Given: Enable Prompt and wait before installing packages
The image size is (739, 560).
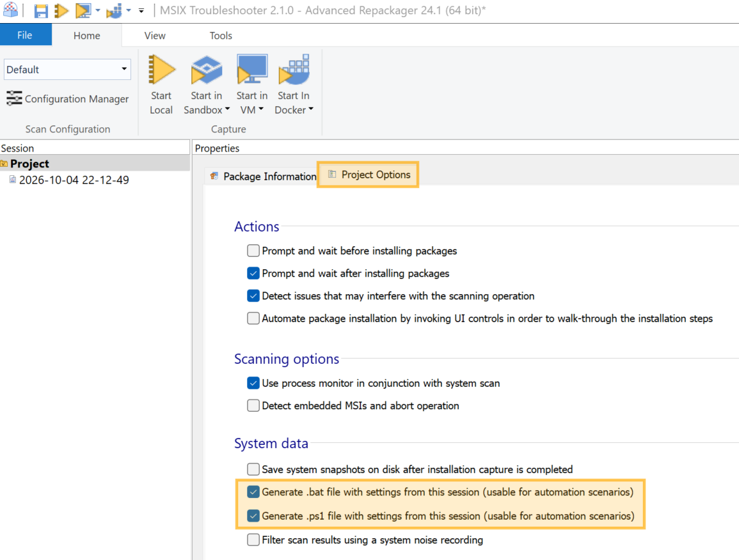Looking at the screenshot, I should pyautogui.click(x=253, y=251).
